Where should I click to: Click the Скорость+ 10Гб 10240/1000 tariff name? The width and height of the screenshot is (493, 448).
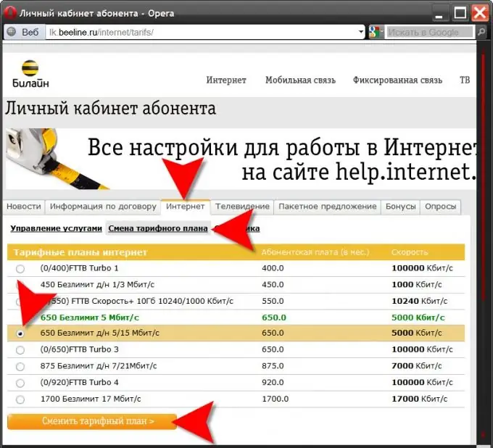tap(137, 301)
